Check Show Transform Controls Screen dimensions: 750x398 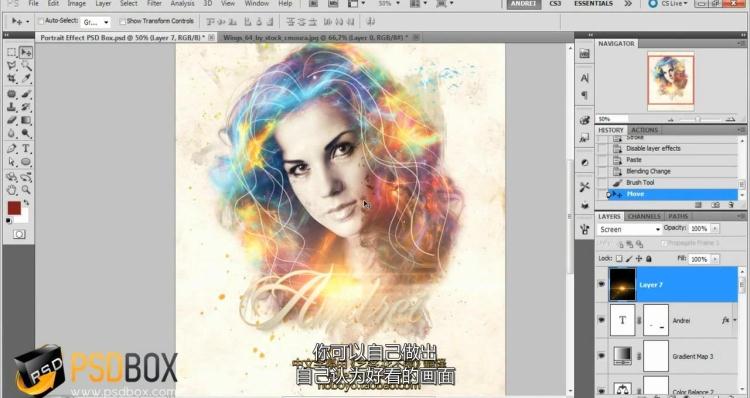[x=122, y=21]
